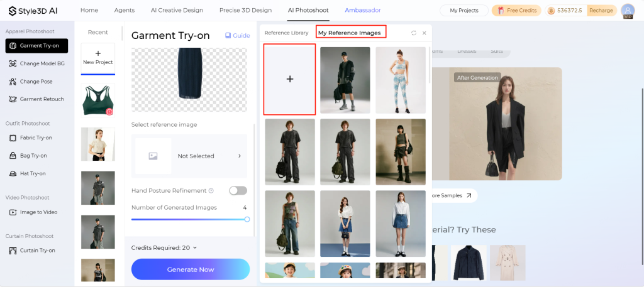
Task: Open Change Model BG tool
Action: pyautogui.click(x=36, y=63)
